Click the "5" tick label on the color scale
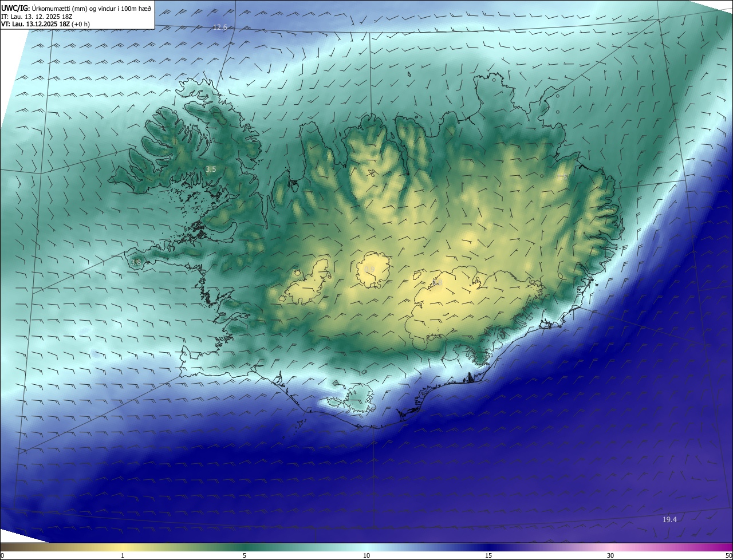Image resolution: width=733 pixels, height=560 pixels. pyautogui.click(x=245, y=555)
